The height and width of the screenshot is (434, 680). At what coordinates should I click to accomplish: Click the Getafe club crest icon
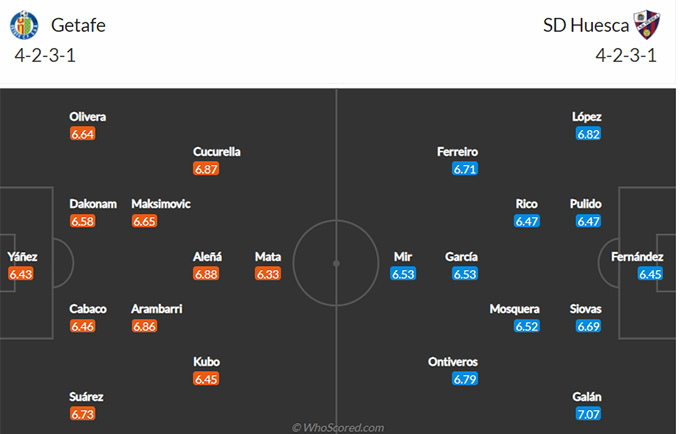(24, 25)
